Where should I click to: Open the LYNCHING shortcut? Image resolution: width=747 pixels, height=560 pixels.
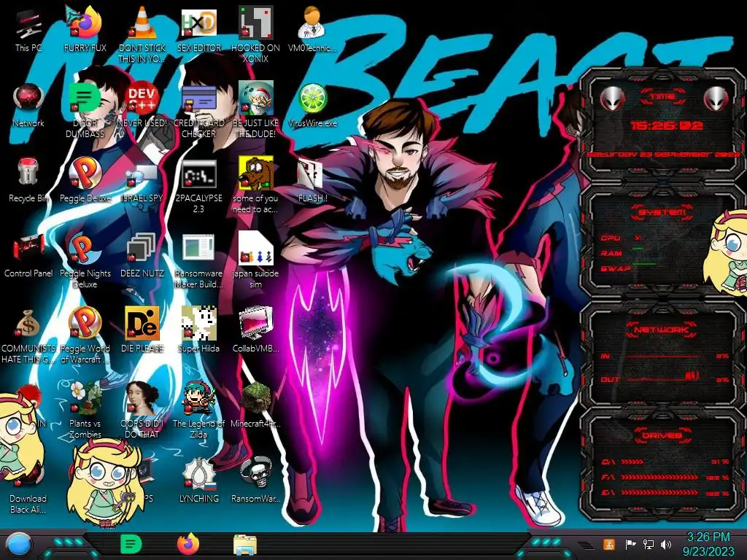(x=198, y=481)
